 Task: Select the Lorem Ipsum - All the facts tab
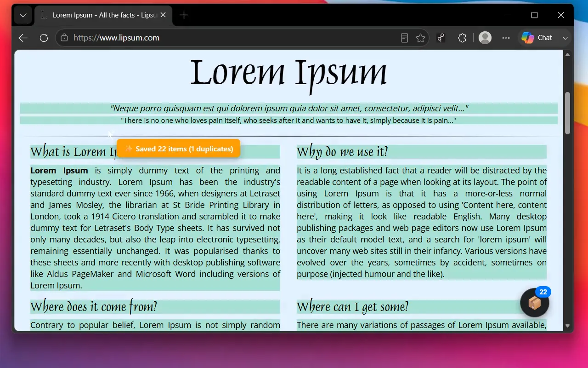click(x=103, y=15)
